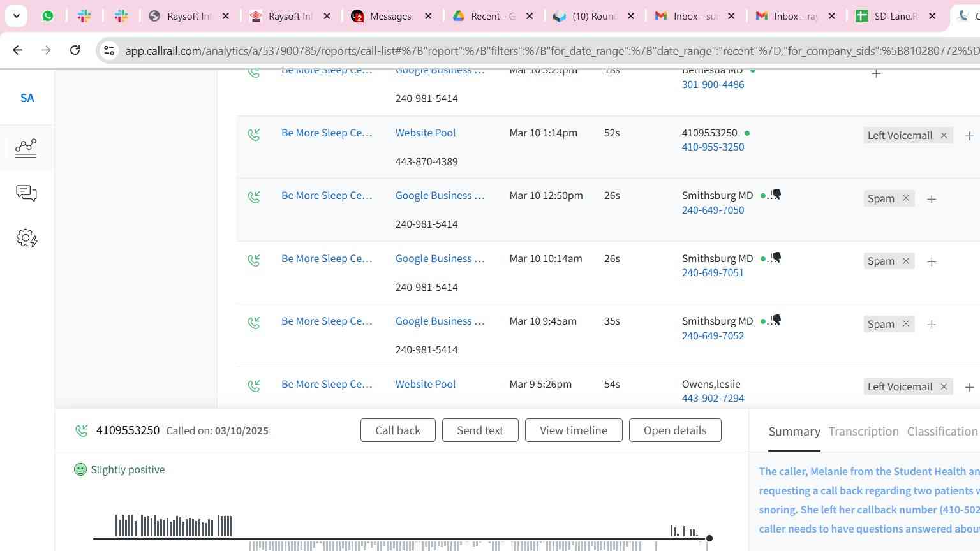Click thumbs-down icon on 240-649-7050 call

pyautogui.click(x=776, y=194)
